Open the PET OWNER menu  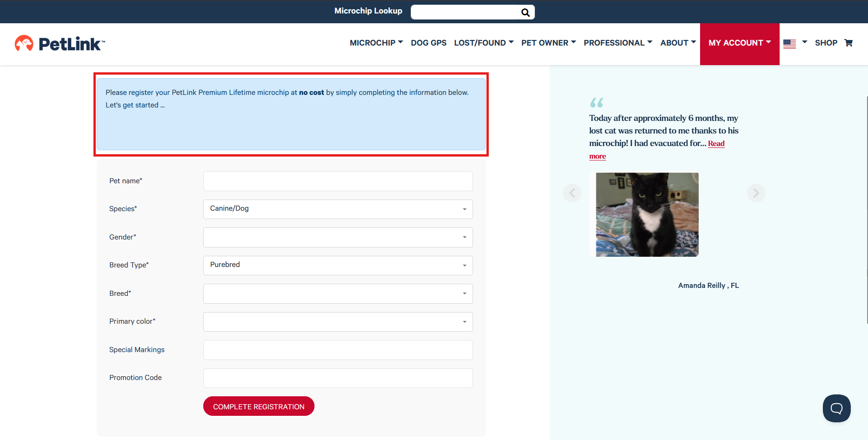[x=549, y=43]
